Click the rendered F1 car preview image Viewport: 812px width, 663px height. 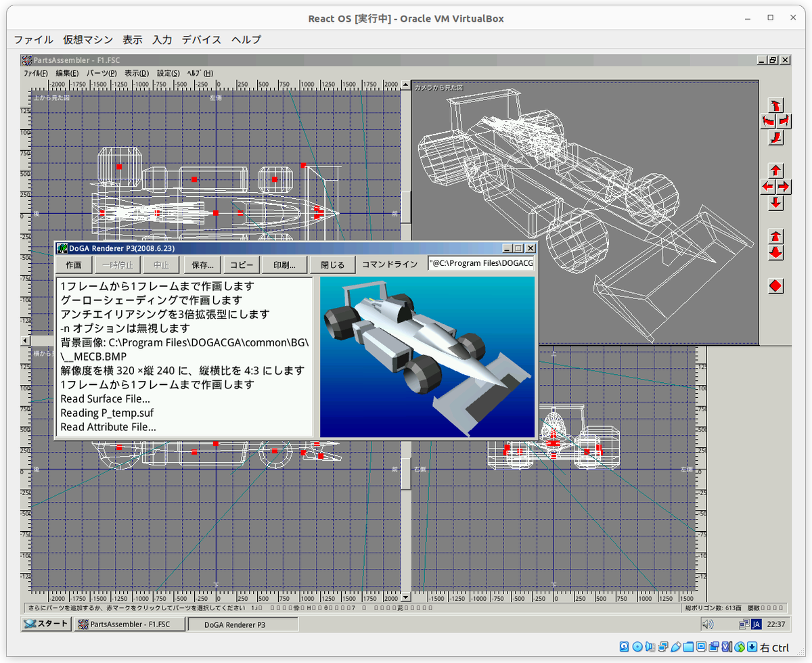point(427,357)
